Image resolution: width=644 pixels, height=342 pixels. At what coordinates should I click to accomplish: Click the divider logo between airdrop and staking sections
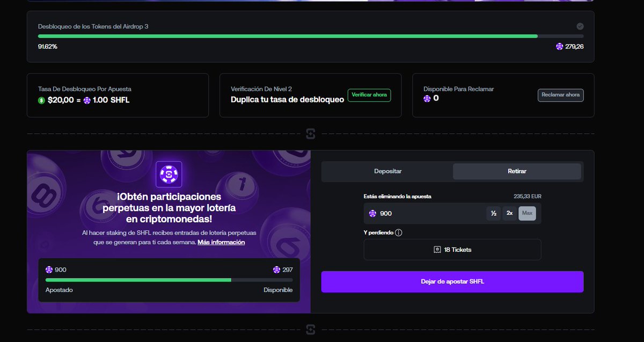(311, 134)
